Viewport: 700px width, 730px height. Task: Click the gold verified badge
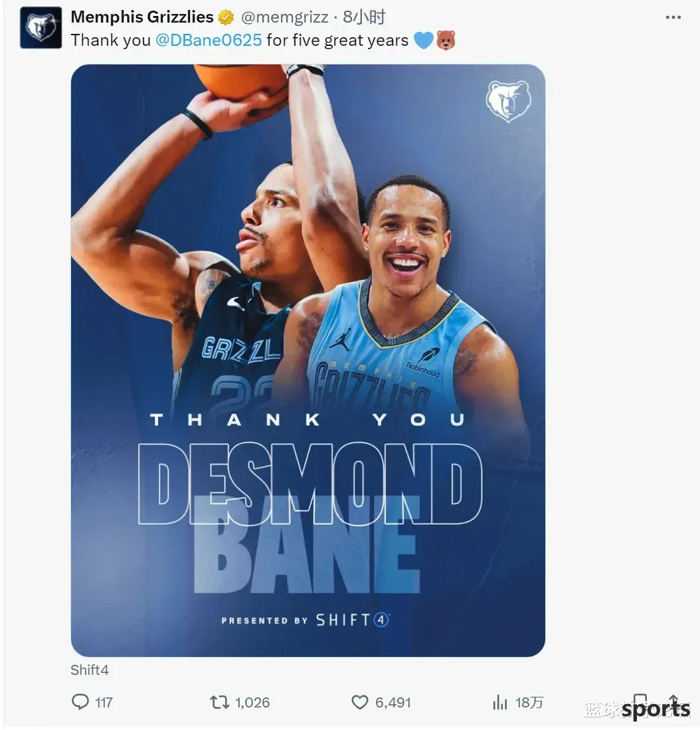tap(226, 18)
